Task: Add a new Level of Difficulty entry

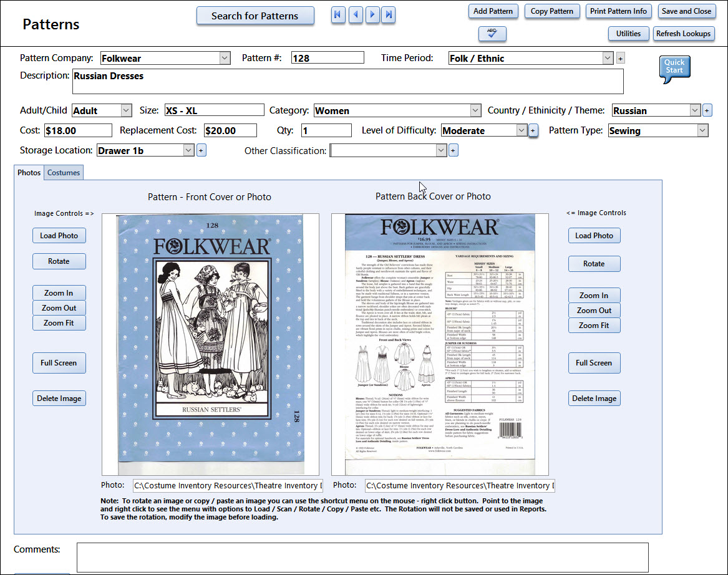Action: [533, 131]
